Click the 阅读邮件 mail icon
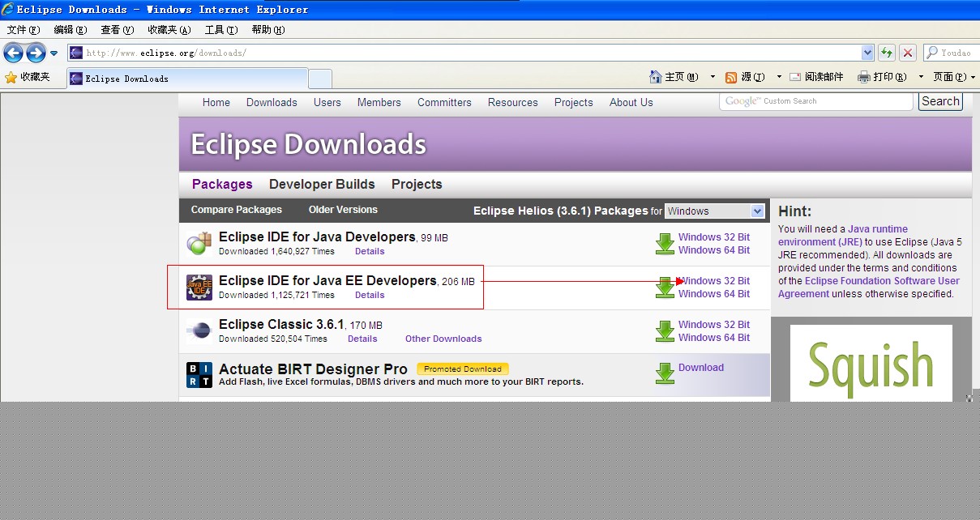980x520 pixels. click(795, 77)
